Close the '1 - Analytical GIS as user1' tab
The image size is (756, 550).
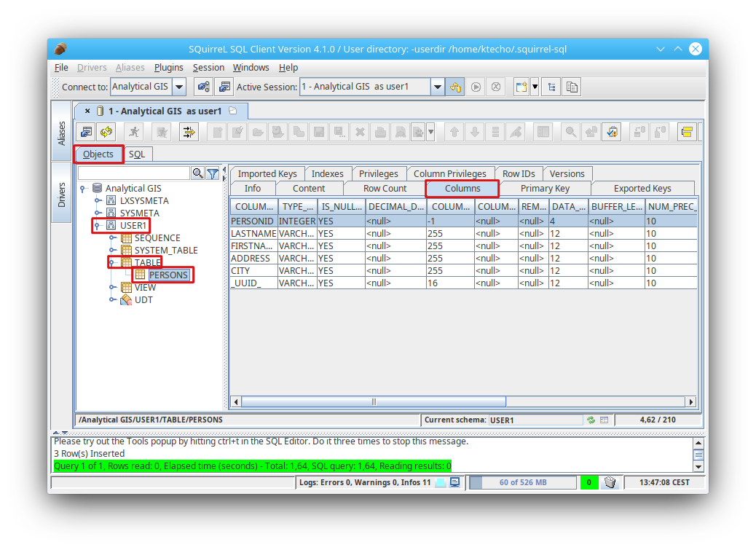[x=87, y=111]
